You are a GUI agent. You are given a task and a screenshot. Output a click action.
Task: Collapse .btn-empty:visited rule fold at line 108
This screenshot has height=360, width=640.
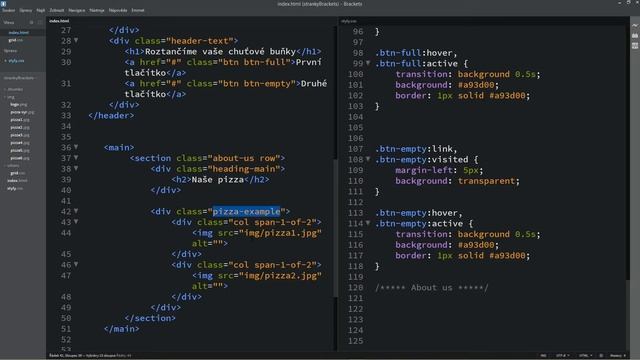pos(368,159)
